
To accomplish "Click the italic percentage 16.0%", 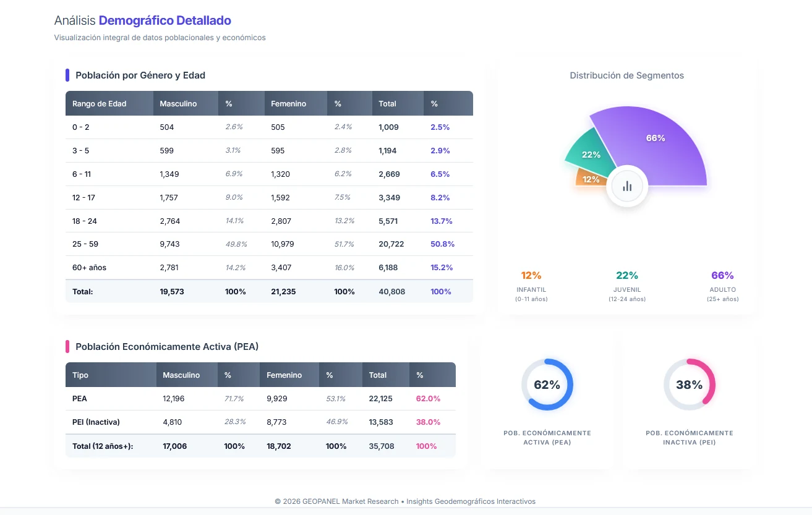I will coord(344,268).
